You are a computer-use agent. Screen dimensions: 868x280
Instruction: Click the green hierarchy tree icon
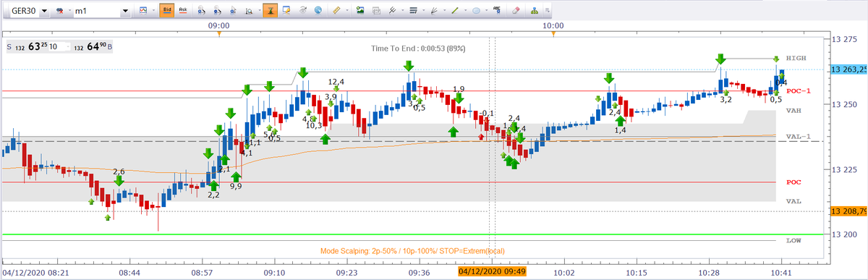535,11
